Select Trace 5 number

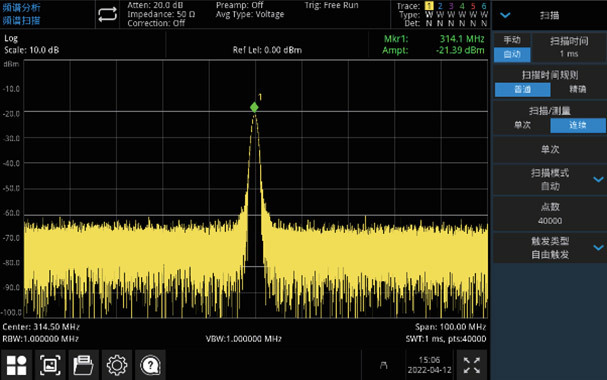(473, 6)
